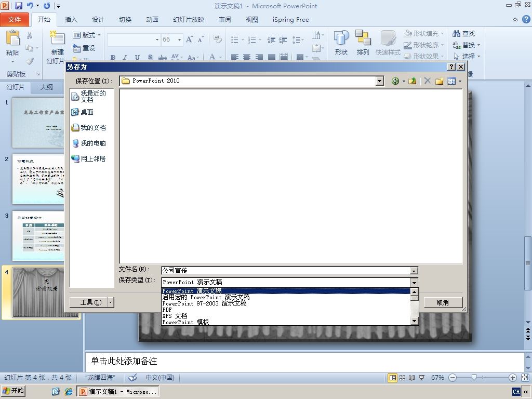Image resolution: width=532 pixels, height=399 pixels.
Task: Click the zoom out minus button
Action: 453,378
